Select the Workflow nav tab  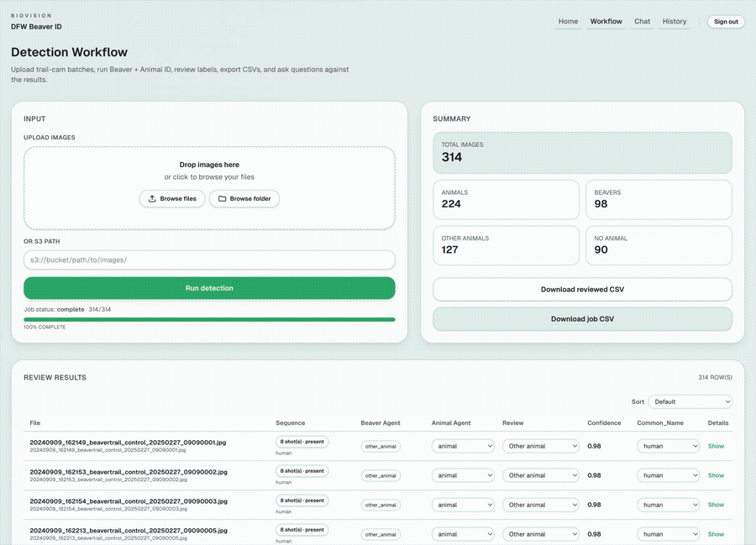606,22
